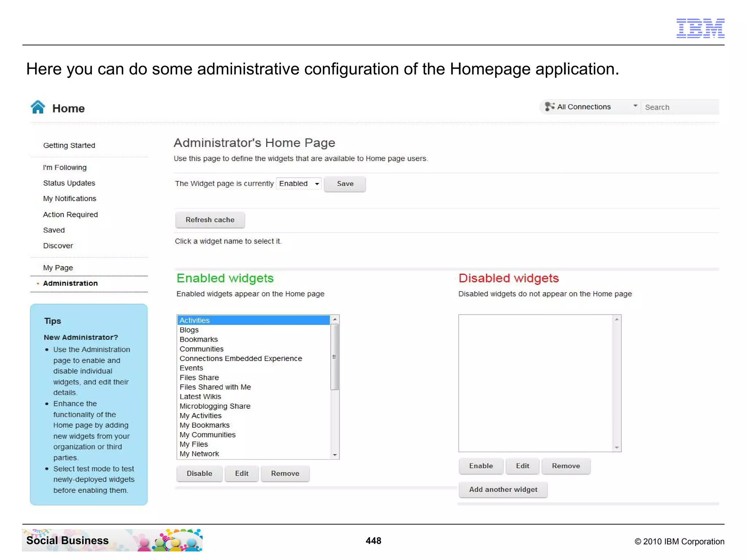Image resolution: width=747 pixels, height=560 pixels.
Task: Click the Enable button under disabled widgets
Action: click(x=481, y=466)
